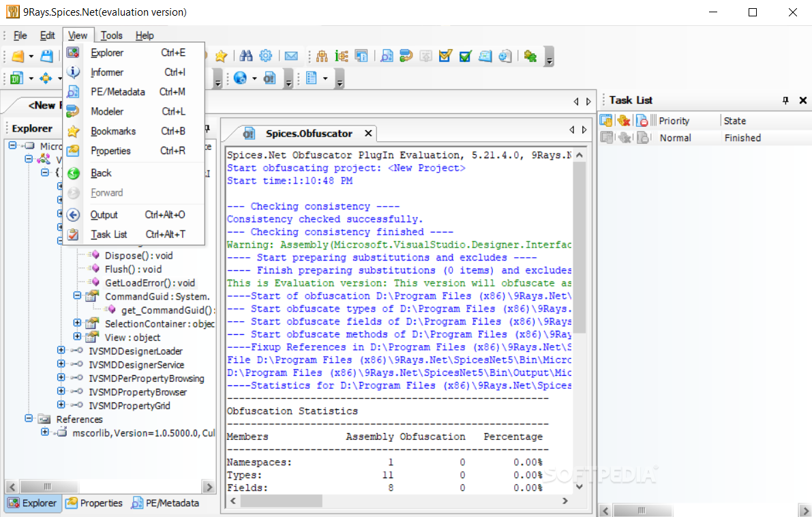The height and width of the screenshot is (517, 812).
Task: Close the Task List panel
Action: [x=802, y=100]
